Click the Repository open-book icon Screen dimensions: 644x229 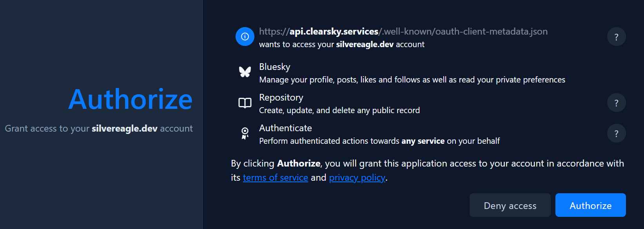[x=245, y=103]
